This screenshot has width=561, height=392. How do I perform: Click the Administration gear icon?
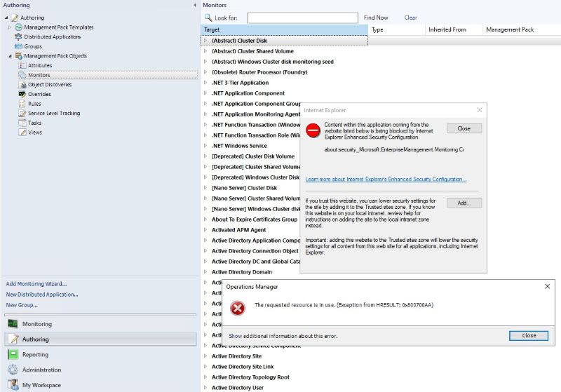click(13, 370)
